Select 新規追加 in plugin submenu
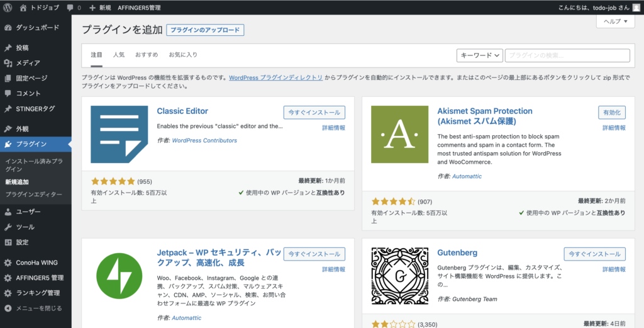The image size is (644, 328). click(x=17, y=182)
